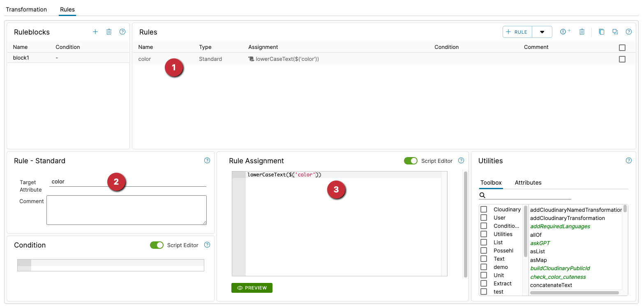The width and height of the screenshot is (644, 308).
Task: Add a new ruleblock with plus icon
Action: 95,32
